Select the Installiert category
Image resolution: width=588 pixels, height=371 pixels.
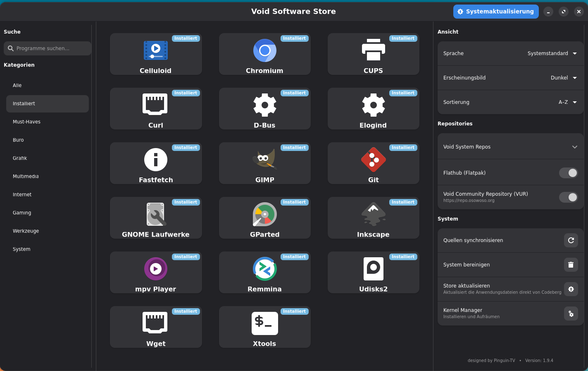48,104
